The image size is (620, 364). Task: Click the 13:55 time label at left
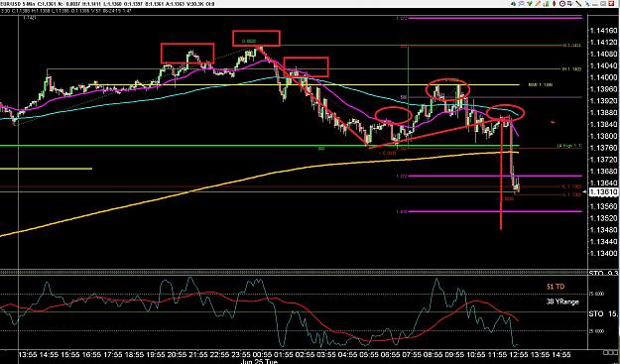(x=28, y=354)
